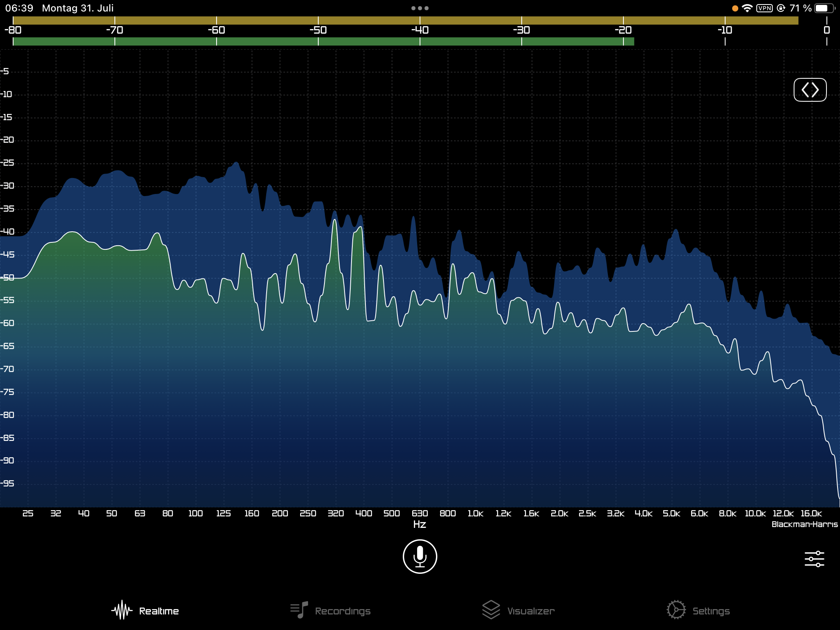Click the 320 frequency axis label

tap(336, 514)
